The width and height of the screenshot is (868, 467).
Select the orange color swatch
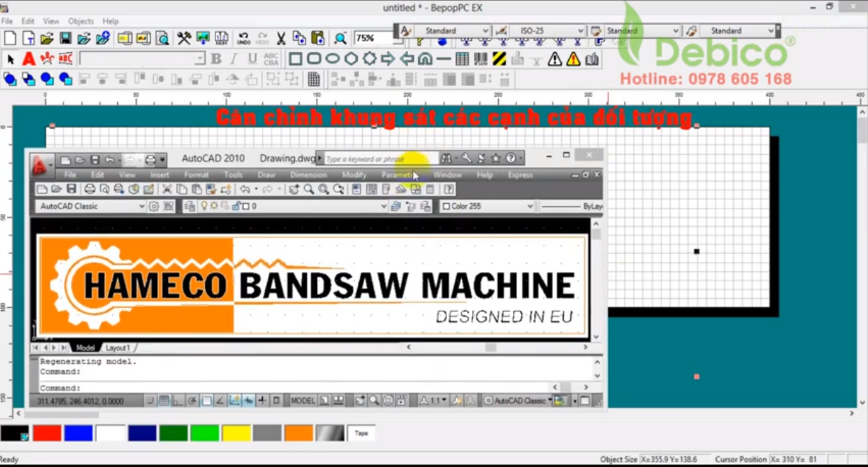[299, 433]
